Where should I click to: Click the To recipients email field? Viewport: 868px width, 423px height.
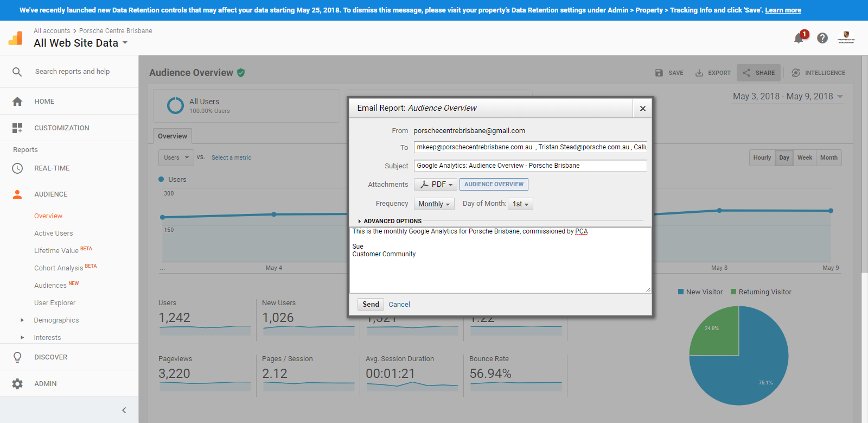[x=531, y=147]
